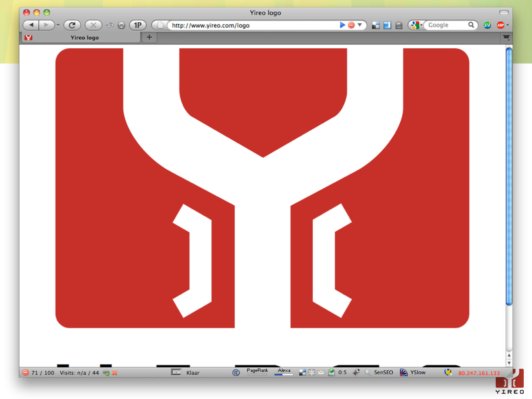Click the large Yireo logo image
This screenshot has width=532, height=399.
point(262,188)
